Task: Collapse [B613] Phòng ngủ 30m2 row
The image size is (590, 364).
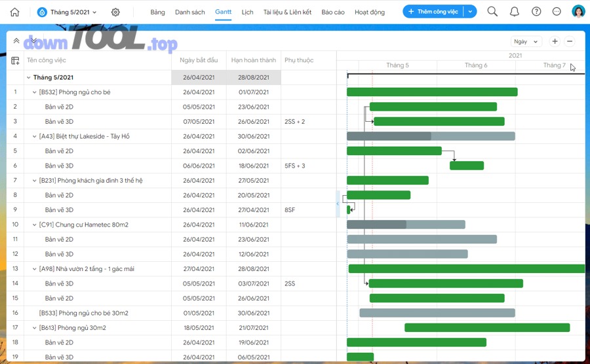Action: tap(34, 328)
